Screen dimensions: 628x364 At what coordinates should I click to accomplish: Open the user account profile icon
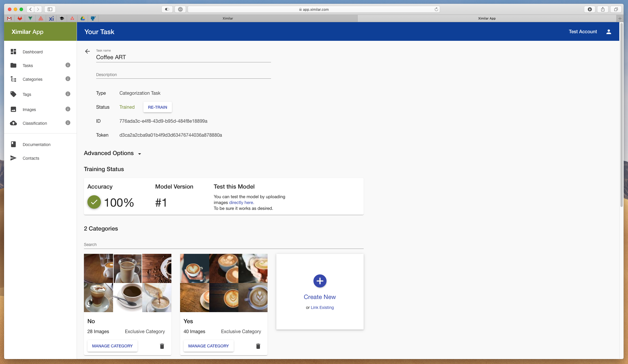pyautogui.click(x=608, y=32)
